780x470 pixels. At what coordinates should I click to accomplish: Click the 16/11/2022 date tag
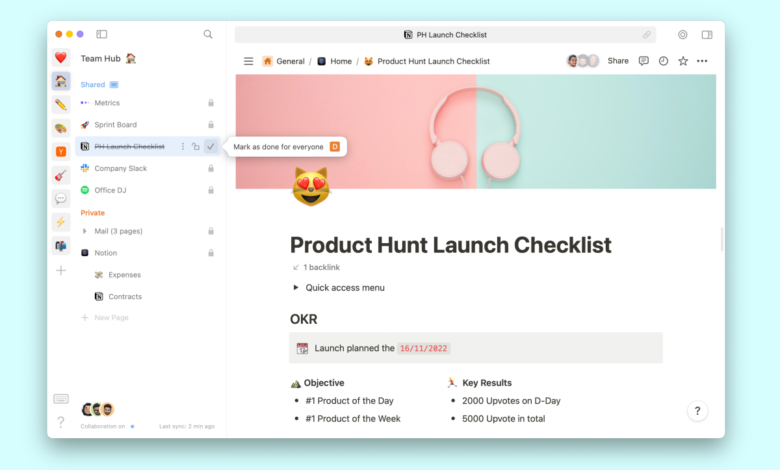[x=423, y=348]
